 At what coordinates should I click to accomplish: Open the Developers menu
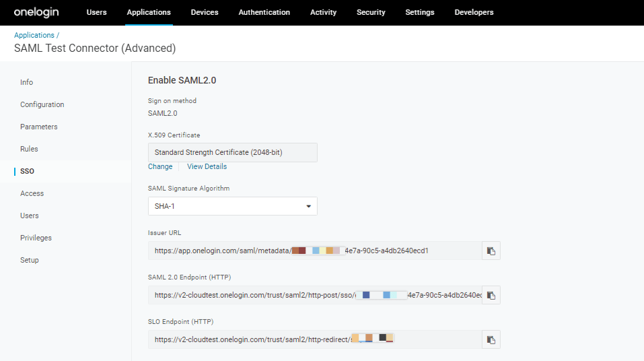[474, 12]
